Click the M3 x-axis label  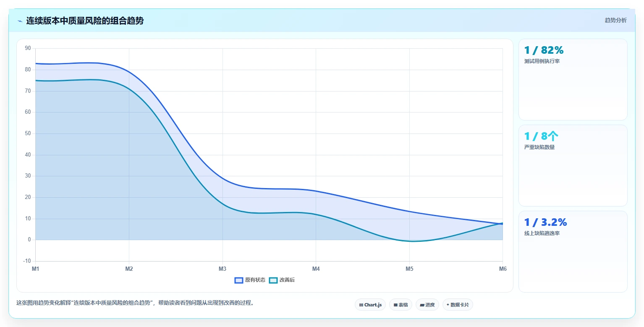tap(223, 269)
